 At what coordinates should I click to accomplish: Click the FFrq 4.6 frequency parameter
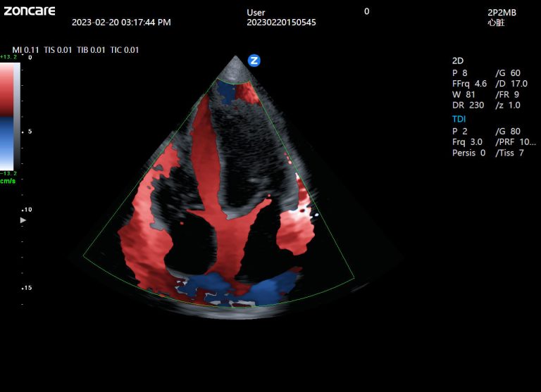click(470, 84)
